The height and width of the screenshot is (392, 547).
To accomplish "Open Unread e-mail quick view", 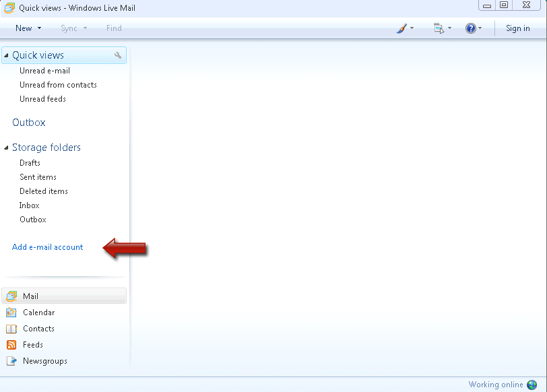I will [44, 71].
